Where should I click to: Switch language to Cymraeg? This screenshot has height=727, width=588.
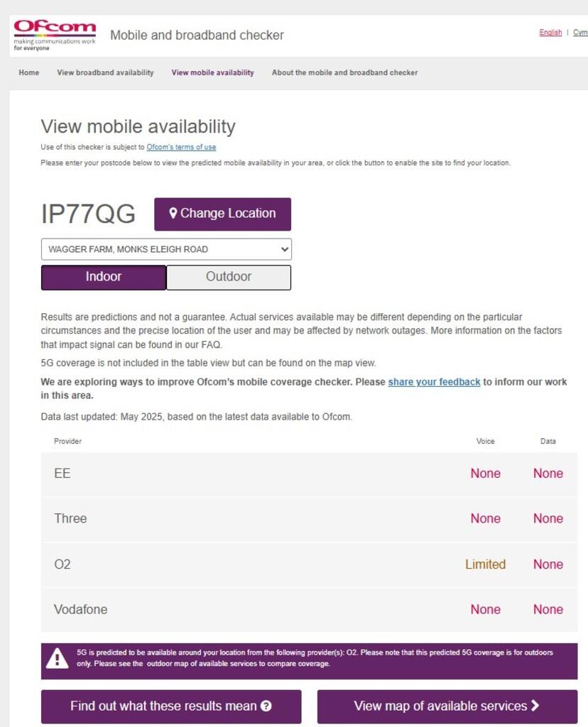580,33
